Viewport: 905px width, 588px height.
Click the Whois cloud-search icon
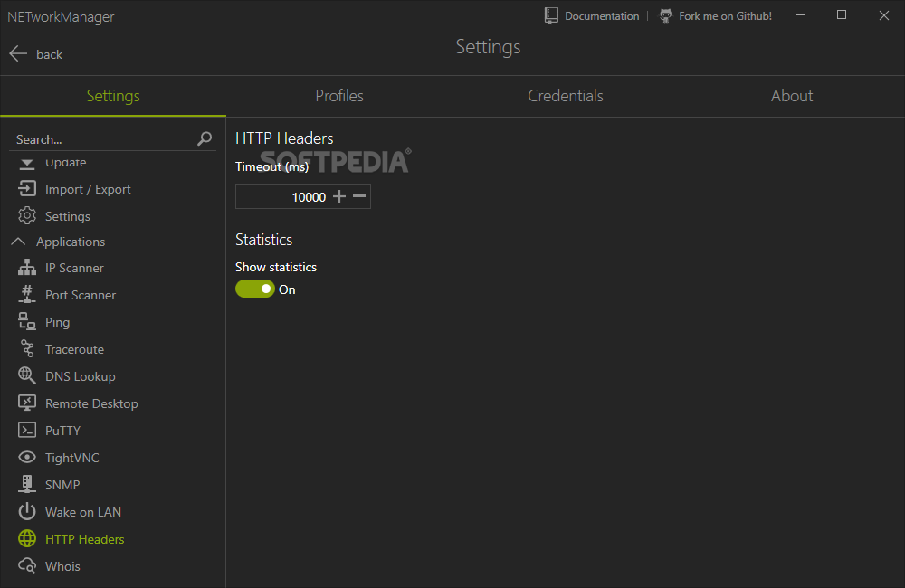(x=27, y=566)
